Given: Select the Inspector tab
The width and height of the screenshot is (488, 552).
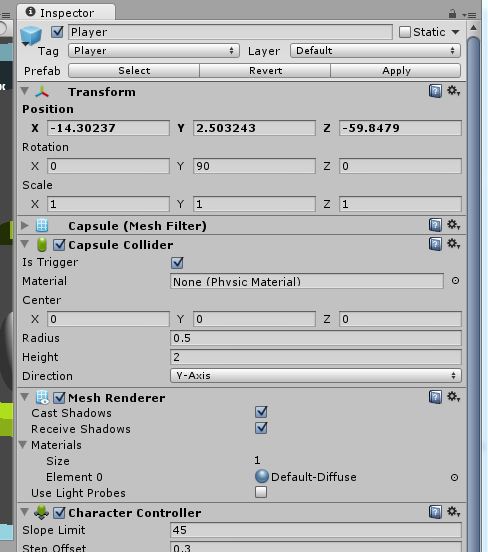Looking at the screenshot, I should [66, 13].
